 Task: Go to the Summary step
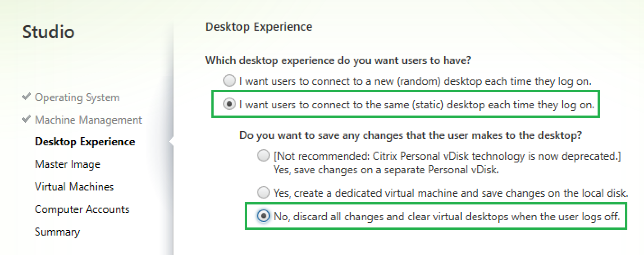57,232
